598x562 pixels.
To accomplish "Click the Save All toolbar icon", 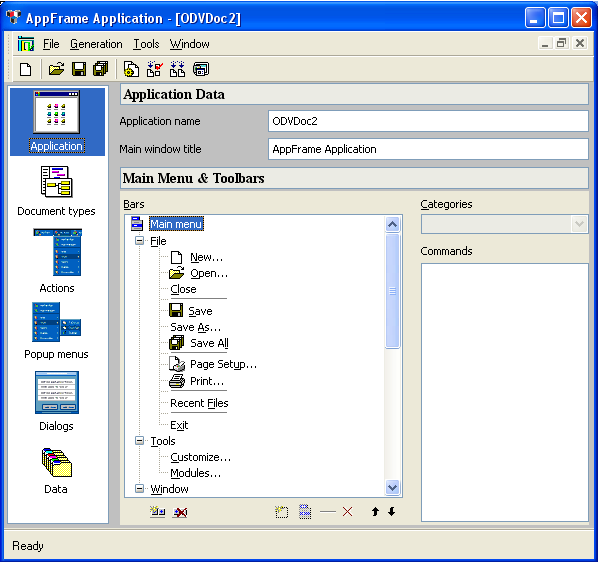I will click(x=101, y=69).
